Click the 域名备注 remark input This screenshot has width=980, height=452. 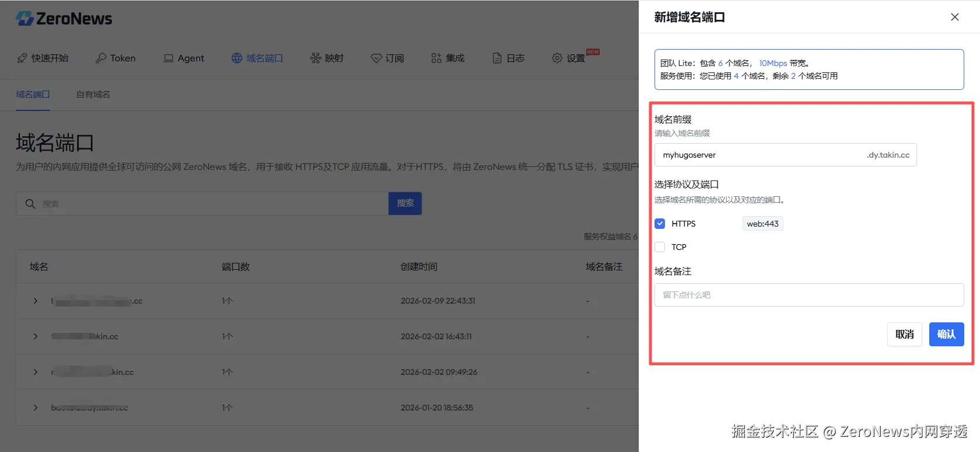[x=809, y=295]
